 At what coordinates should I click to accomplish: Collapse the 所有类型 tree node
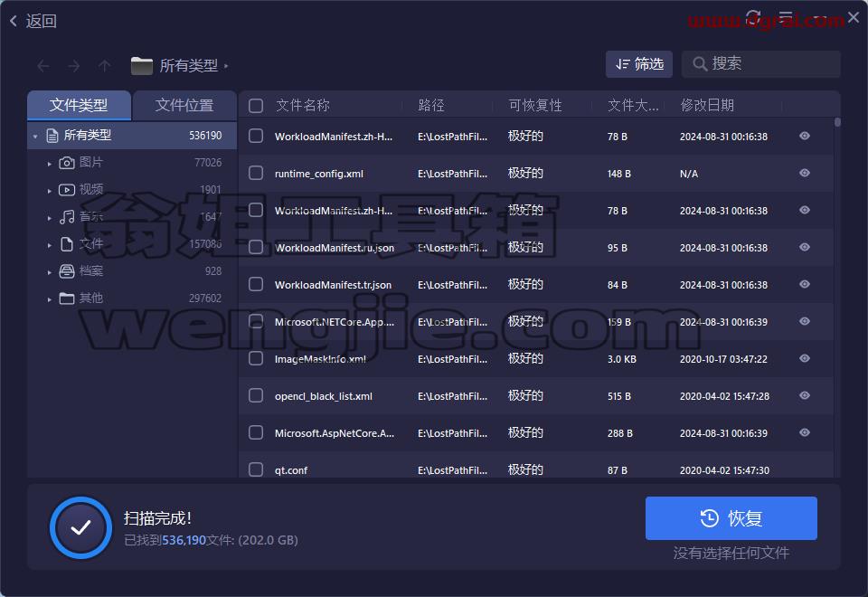(35, 137)
